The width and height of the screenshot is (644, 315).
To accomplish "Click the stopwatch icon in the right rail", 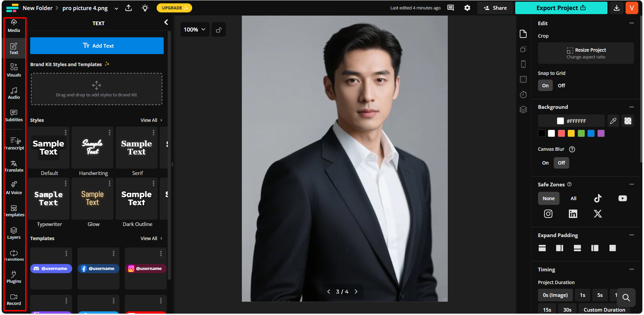I will tap(523, 95).
